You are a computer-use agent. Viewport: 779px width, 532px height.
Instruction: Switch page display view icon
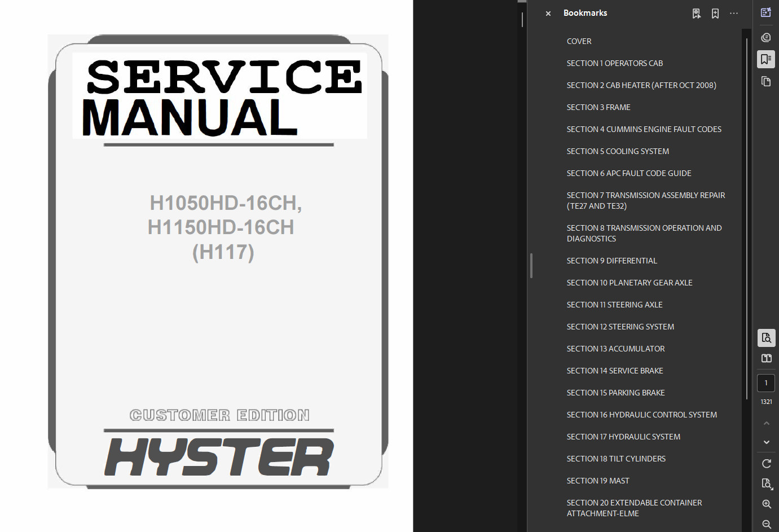coord(766,358)
